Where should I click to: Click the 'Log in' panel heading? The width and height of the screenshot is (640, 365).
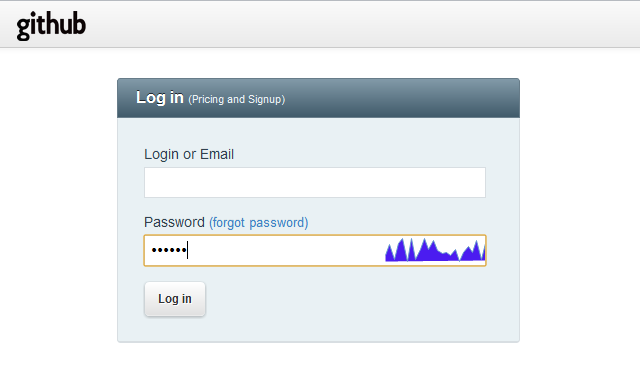[160, 98]
